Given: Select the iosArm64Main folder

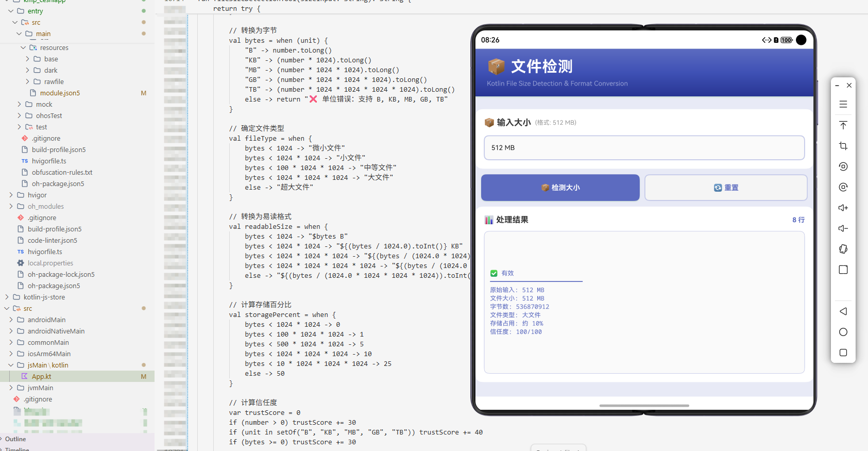Looking at the screenshot, I should pos(49,354).
